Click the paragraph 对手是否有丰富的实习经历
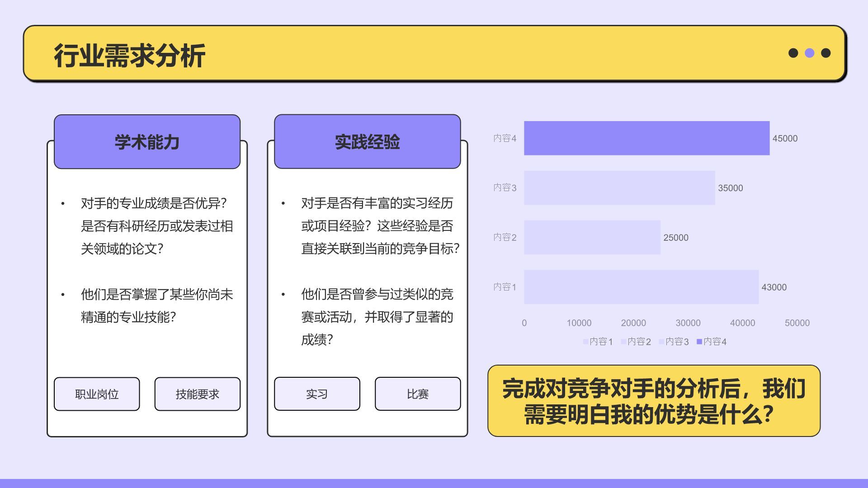Image resolution: width=868 pixels, height=488 pixels. 380,226
